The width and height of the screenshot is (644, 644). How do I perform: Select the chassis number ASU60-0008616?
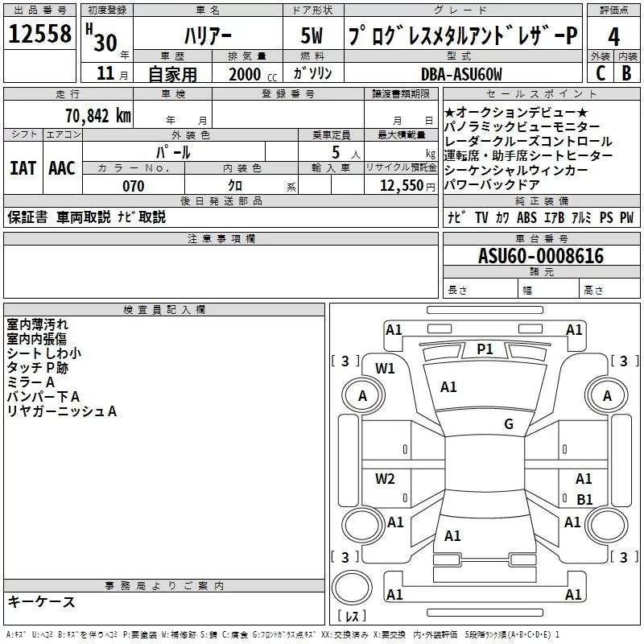point(541,256)
